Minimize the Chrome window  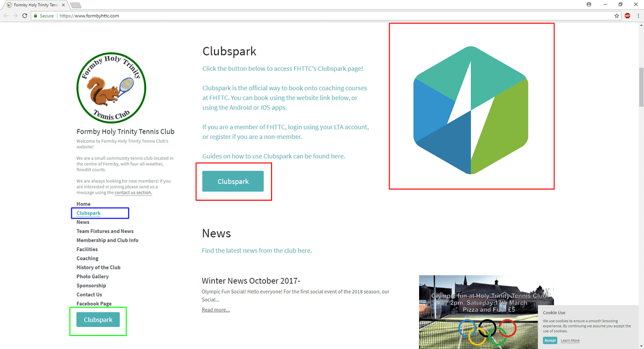(605, 4)
